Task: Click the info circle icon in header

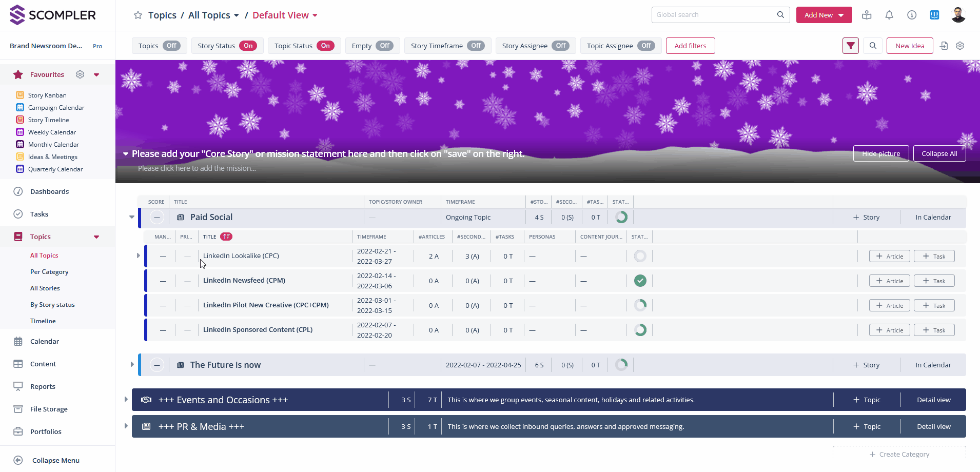Action: [x=912, y=15]
